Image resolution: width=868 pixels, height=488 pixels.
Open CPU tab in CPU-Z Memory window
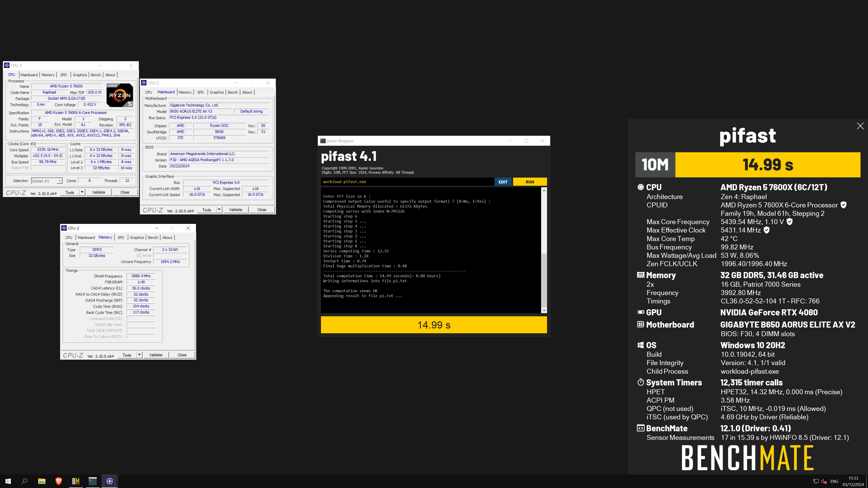coord(69,237)
